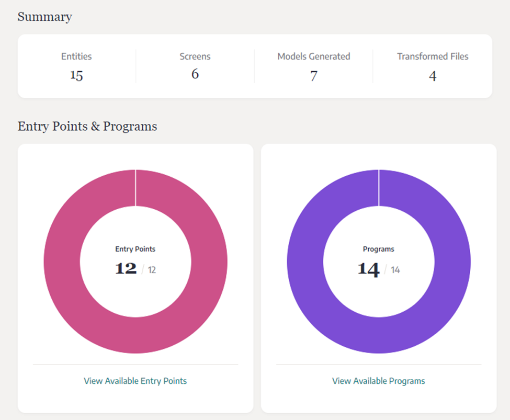Click the pink Entry Points donut ring
Screen dimensions: 510x420
(62, 262)
